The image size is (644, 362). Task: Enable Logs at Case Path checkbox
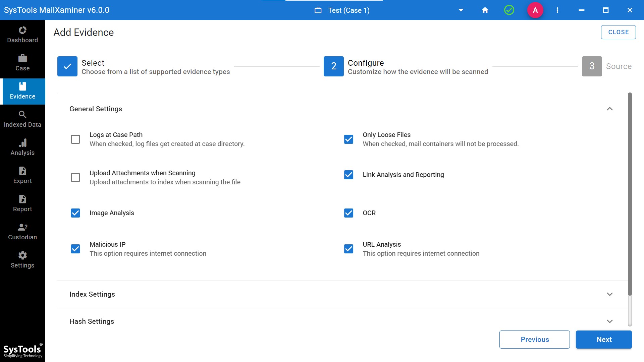click(75, 139)
